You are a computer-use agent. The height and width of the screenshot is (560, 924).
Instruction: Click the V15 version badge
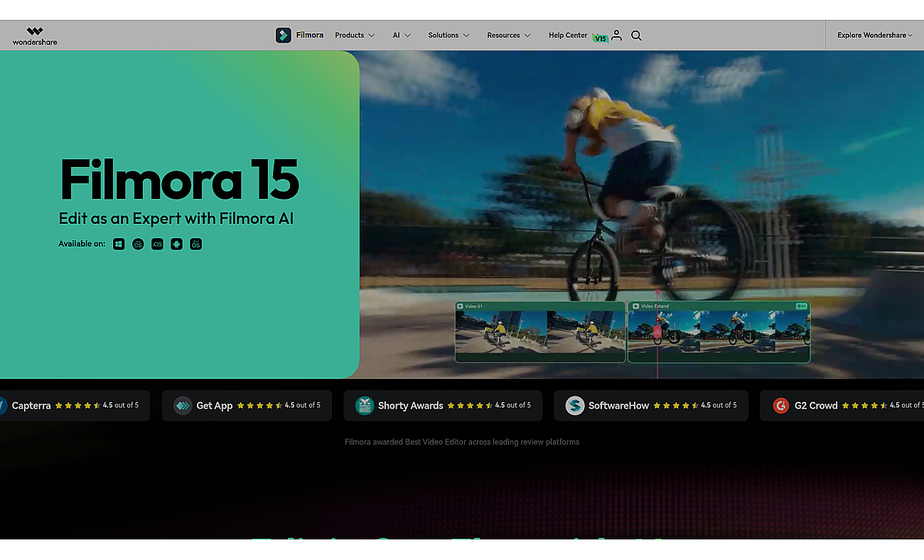(601, 38)
